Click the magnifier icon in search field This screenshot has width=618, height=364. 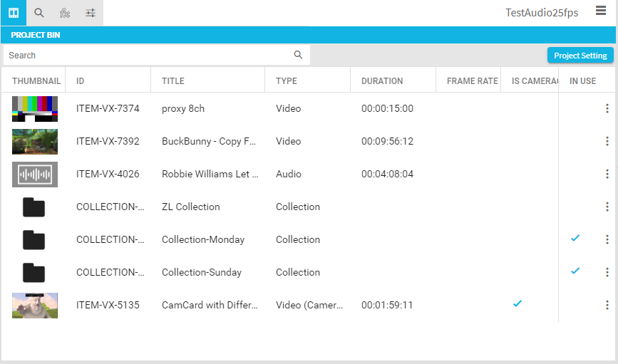pyautogui.click(x=298, y=55)
